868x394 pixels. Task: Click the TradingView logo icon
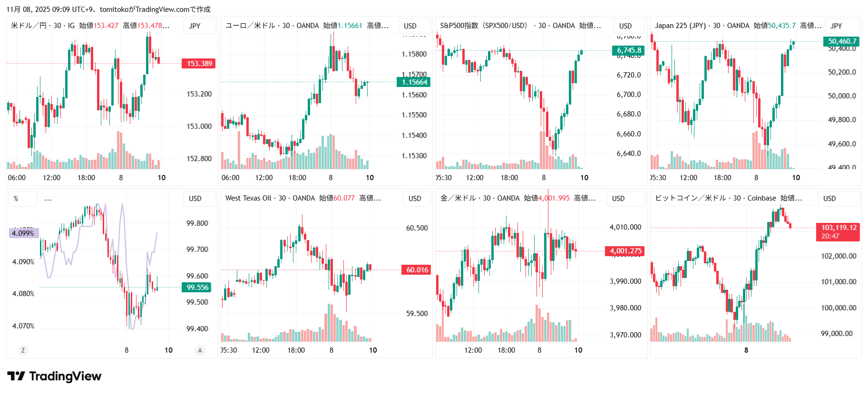point(16,376)
